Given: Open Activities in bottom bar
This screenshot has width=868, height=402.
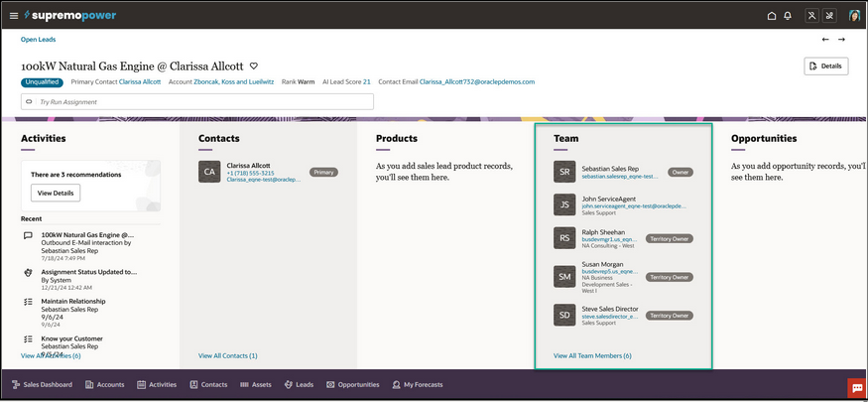Looking at the screenshot, I should point(157,384).
